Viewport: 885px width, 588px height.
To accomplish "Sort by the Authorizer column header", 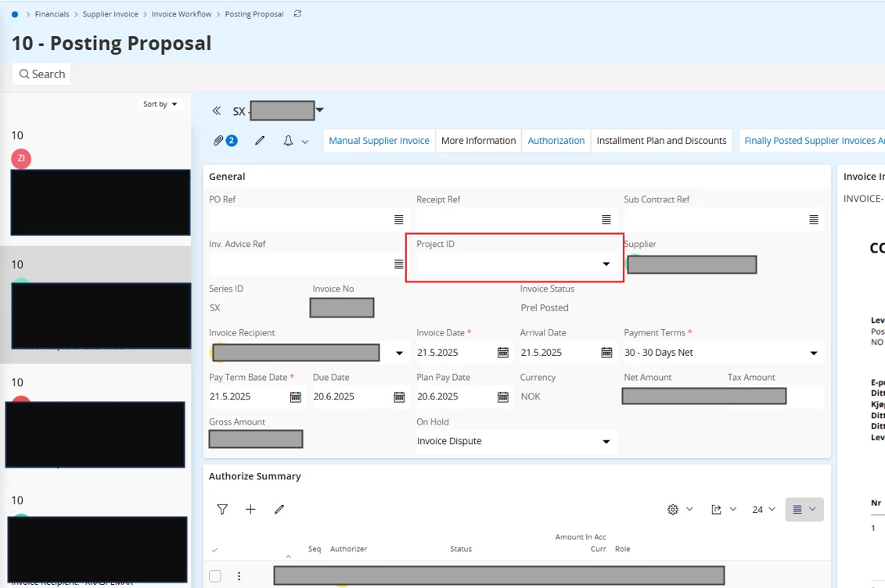I will pos(348,549).
